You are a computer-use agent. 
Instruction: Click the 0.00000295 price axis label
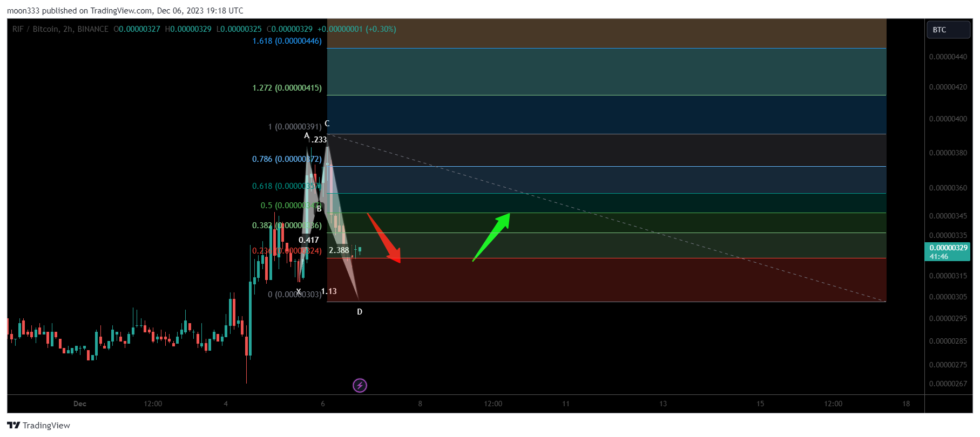(x=948, y=318)
